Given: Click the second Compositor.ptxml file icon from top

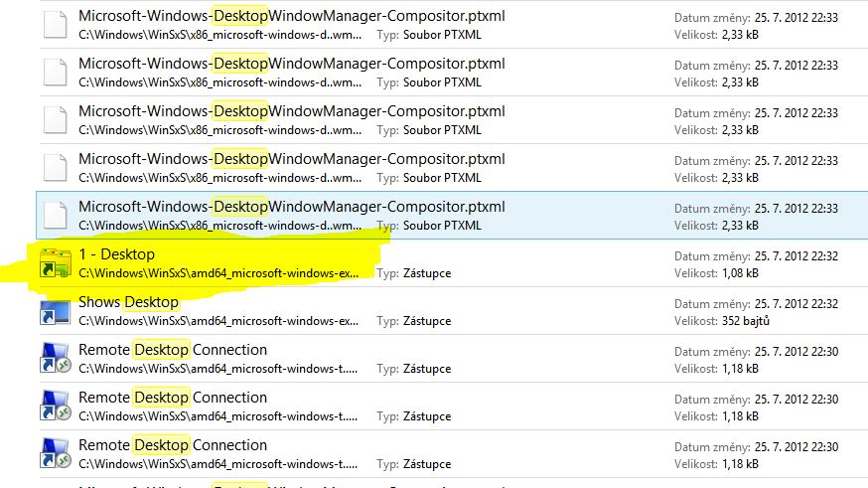Looking at the screenshot, I should (x=53, y=73).
